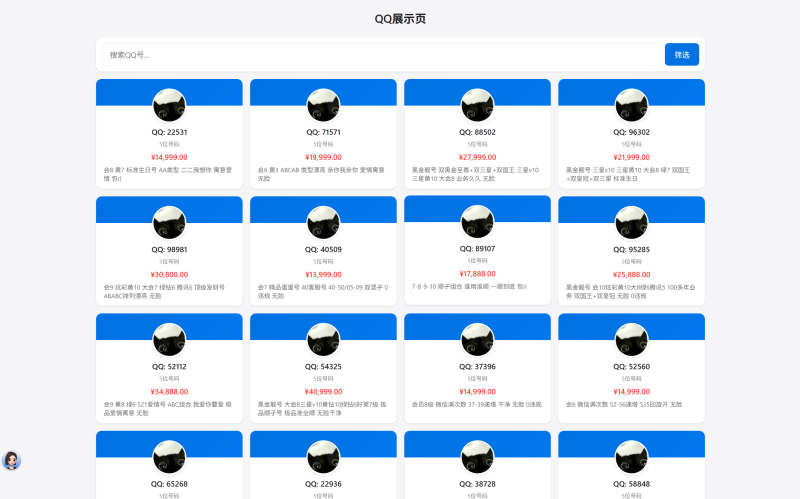
Task: Select the text QQ: 58848
Action: click(632, 484)
